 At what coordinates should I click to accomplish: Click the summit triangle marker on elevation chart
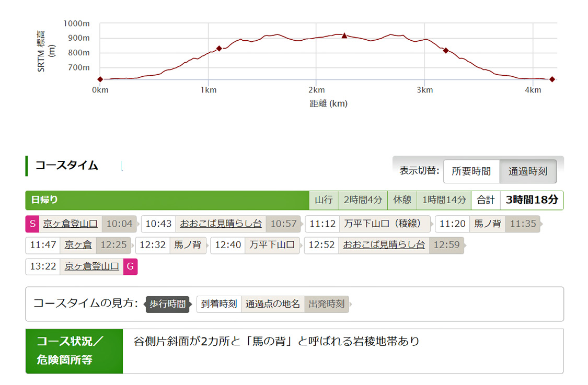[x=344, y=36]
